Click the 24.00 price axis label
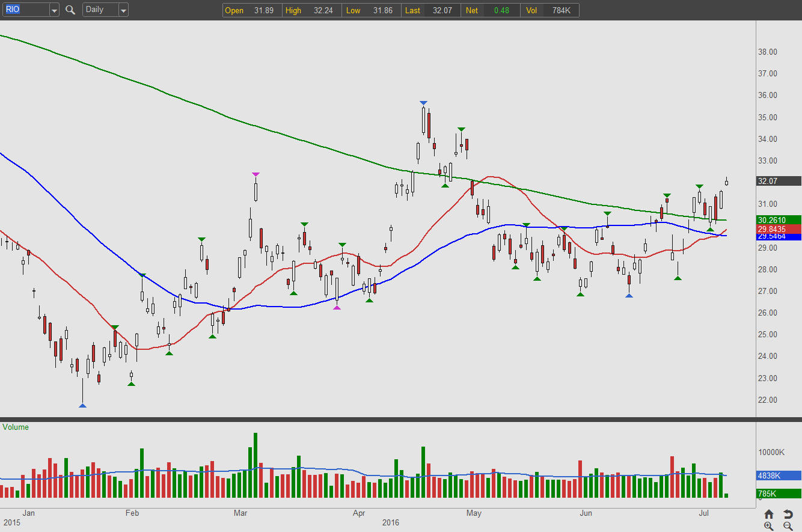Image resolution: width=802 pixels, height=532 pixels. click(x=768, y=356)
